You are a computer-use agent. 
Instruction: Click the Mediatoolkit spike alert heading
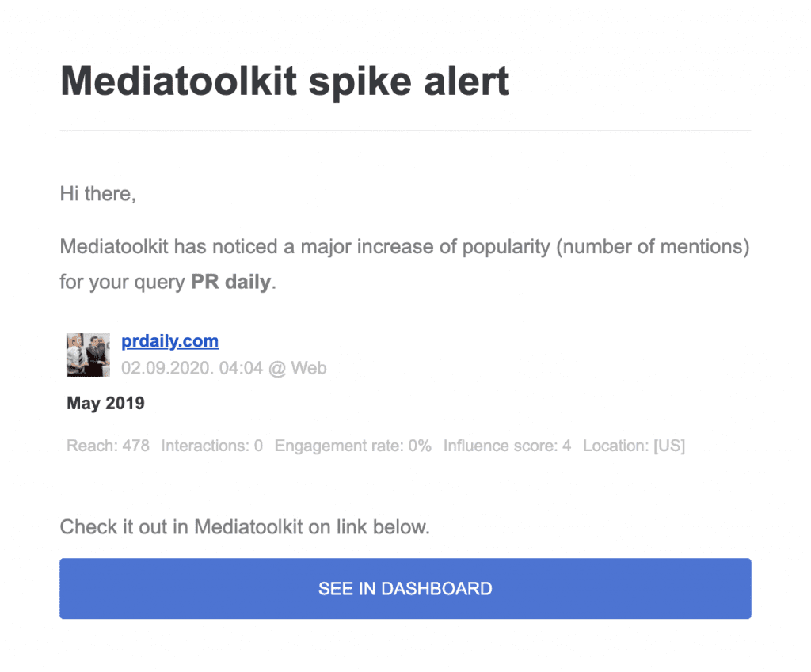285,80
